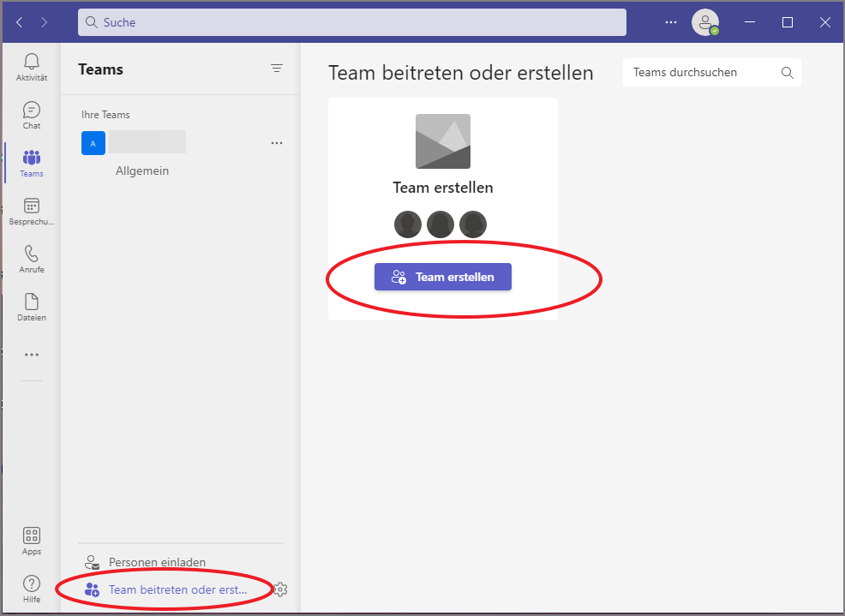Open the Apps store icon
845x616 pixels.
(31, 541)
